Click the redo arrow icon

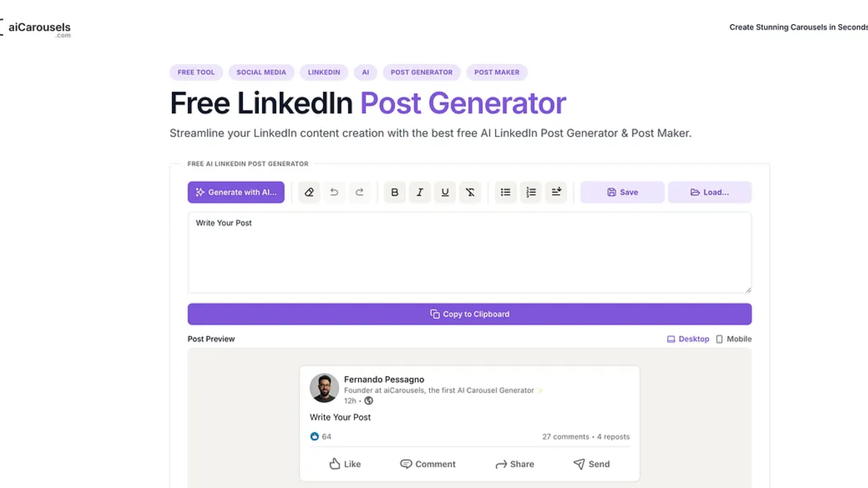pos(360,192)
